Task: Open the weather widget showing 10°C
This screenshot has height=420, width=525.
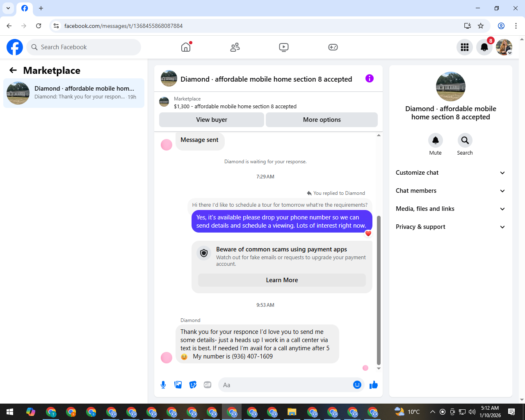Action: [x=407, y=412]
